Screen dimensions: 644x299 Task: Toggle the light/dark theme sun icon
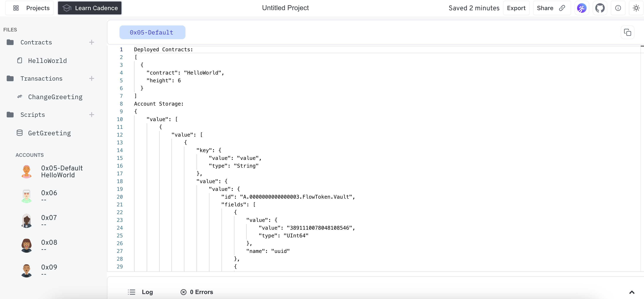coord(636,8)
